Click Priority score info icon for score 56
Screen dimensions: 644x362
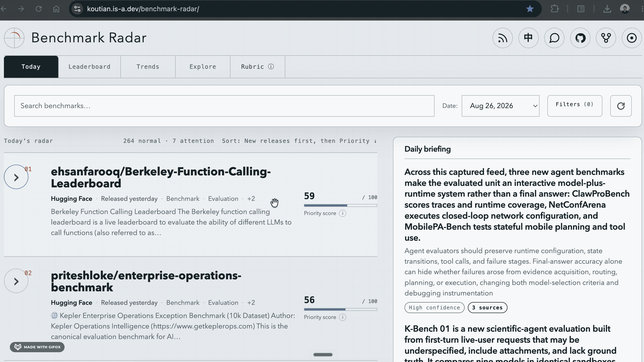(343, 317)
